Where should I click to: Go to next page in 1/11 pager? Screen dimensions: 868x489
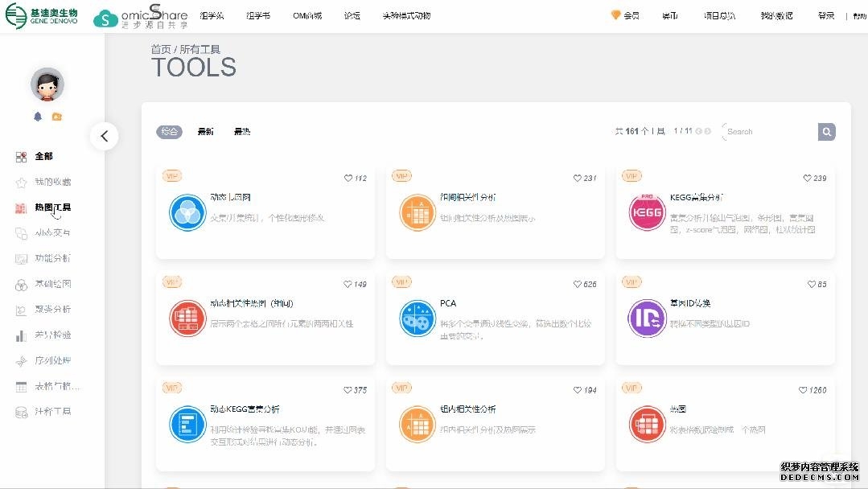click(x=708, y=131)
